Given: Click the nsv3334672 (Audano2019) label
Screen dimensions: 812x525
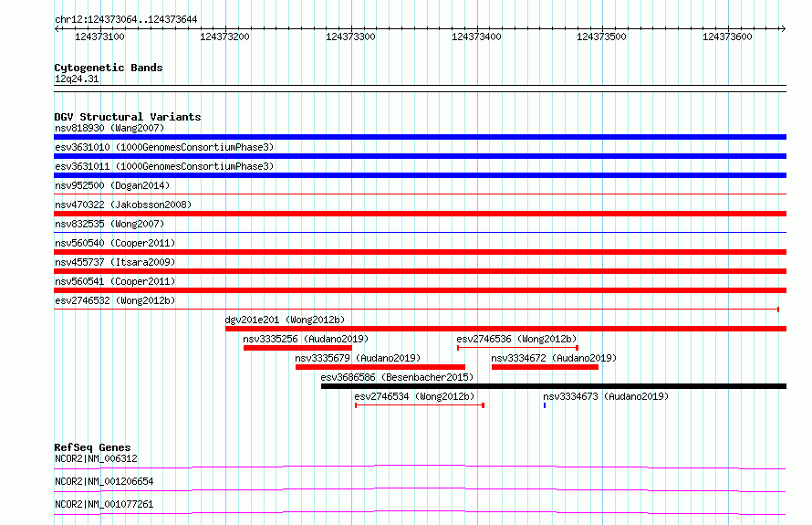Looking at the screenshot, I should (x=554, y=358).
